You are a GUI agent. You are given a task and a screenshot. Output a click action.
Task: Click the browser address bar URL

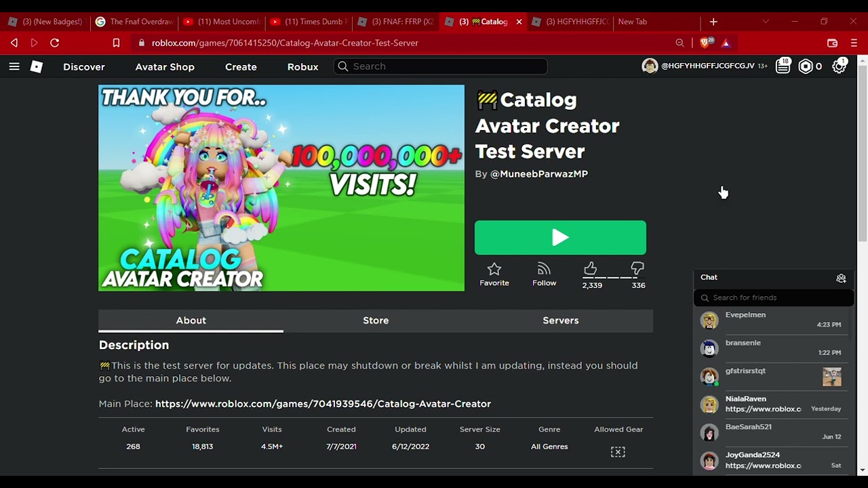click(285, 43)
